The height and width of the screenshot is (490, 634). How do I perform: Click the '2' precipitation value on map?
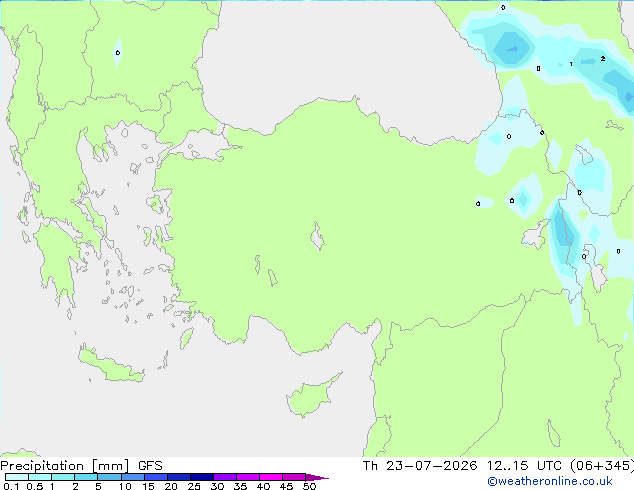coord(603,59)
